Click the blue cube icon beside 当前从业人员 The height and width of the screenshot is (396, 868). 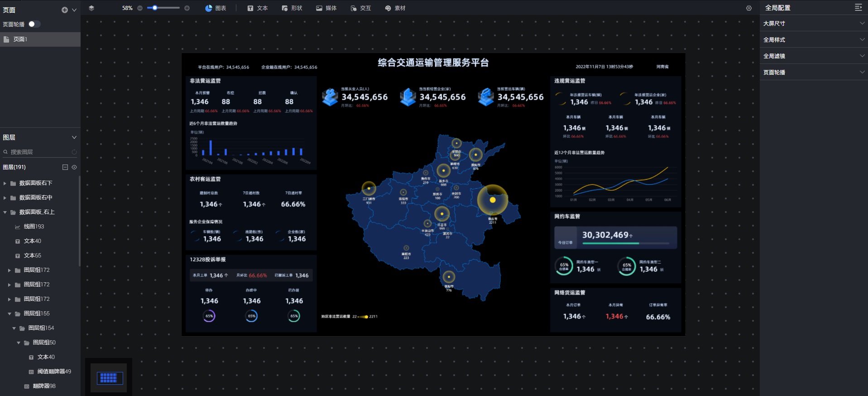click(x=330, y=97)
